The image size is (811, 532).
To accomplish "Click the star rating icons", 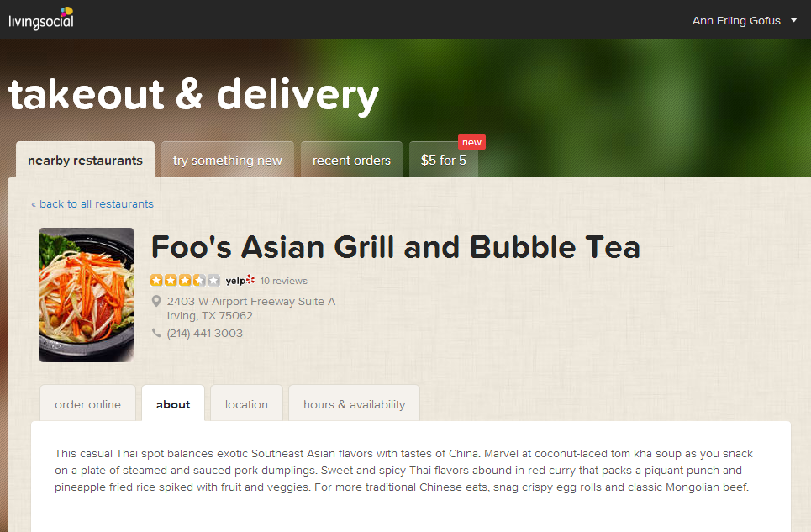I will pyautogui.click(x=185, y=280).
